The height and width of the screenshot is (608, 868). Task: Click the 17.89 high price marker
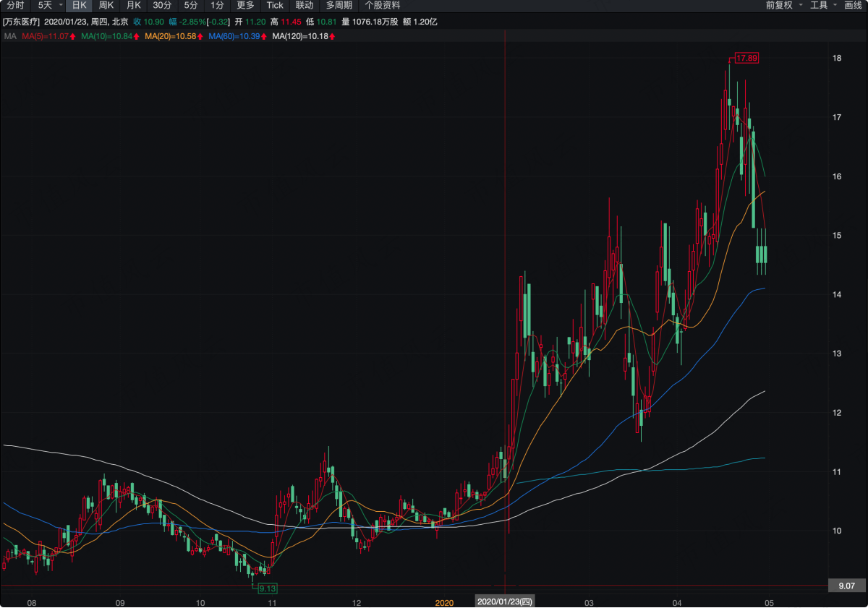(746, 58)
